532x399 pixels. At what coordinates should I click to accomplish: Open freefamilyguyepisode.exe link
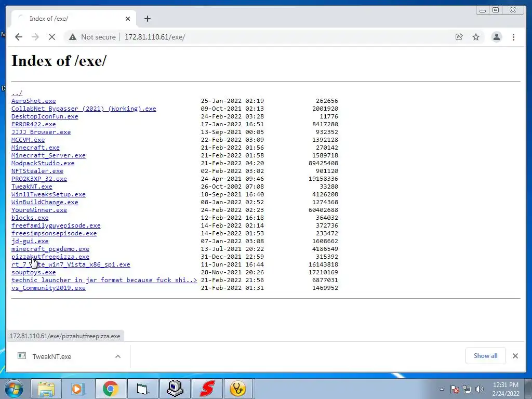pos(56,225)
